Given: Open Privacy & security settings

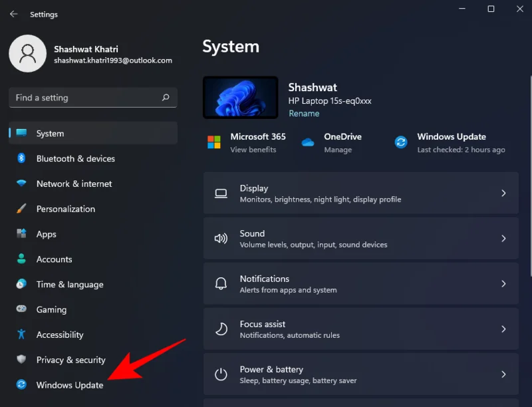Looking at the screenshot, I should 70,360.
